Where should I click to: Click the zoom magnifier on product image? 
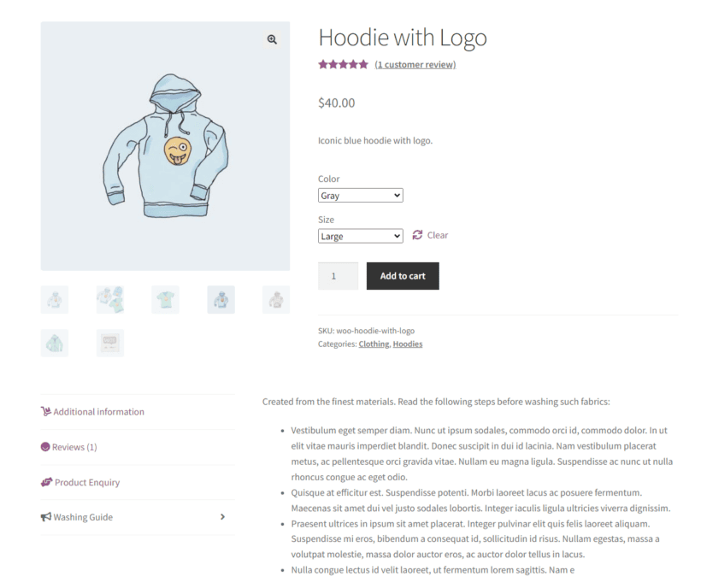point(272,39)
